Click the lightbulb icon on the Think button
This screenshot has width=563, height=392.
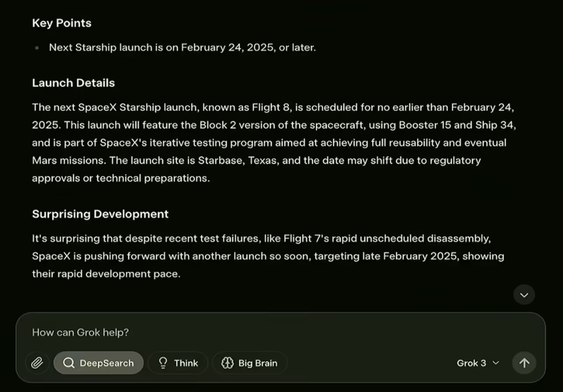coord(162,362)
